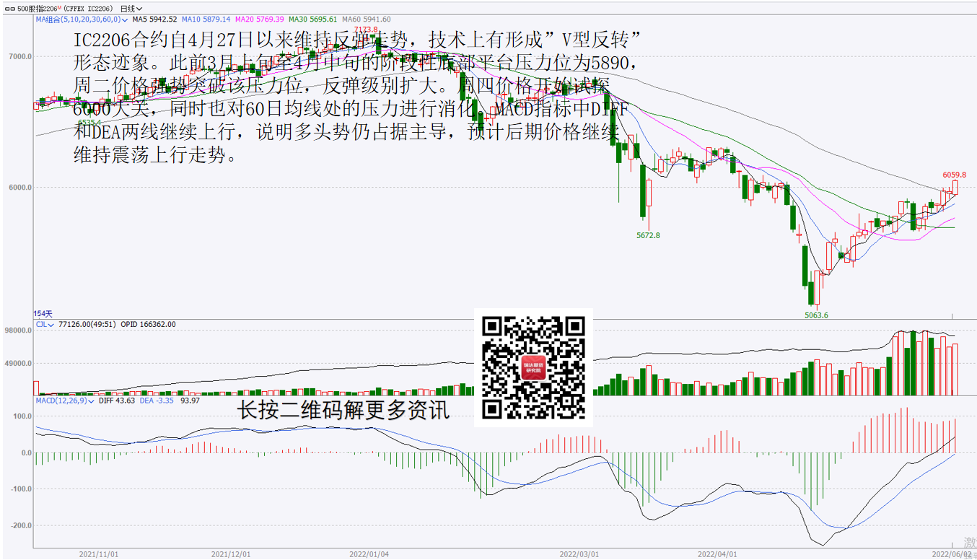Screen dimensions: 977x560
Task: Select the MA5 5942.52 legend value
Action: pyautogui.click(x=155, y=19)
